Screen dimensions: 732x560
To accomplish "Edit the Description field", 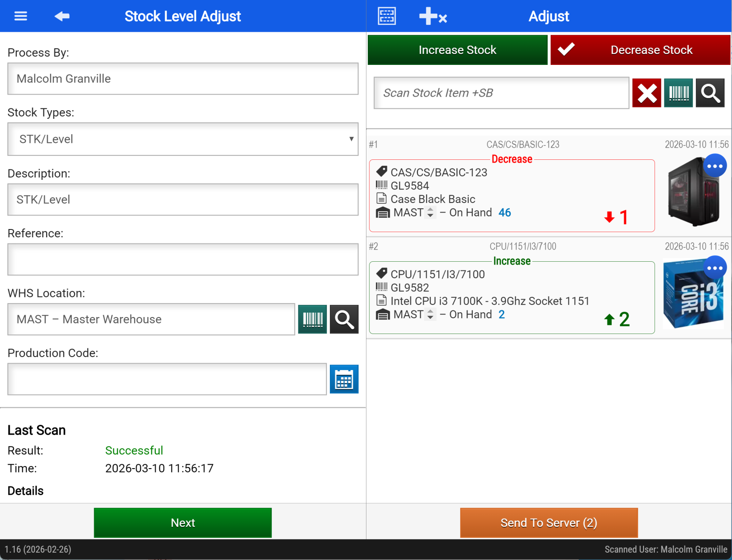I will tap(183, 199).
